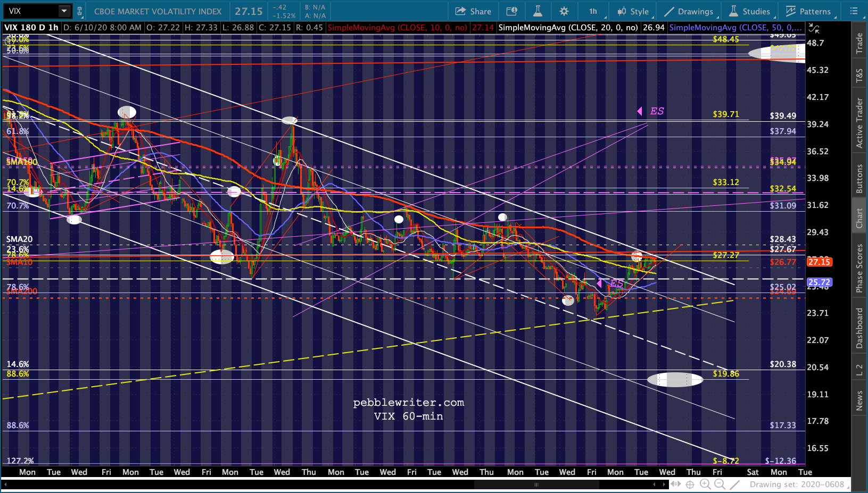868x493 pixels.
Task: Click the Drawings toolbar button
Action: click(689, 11)
